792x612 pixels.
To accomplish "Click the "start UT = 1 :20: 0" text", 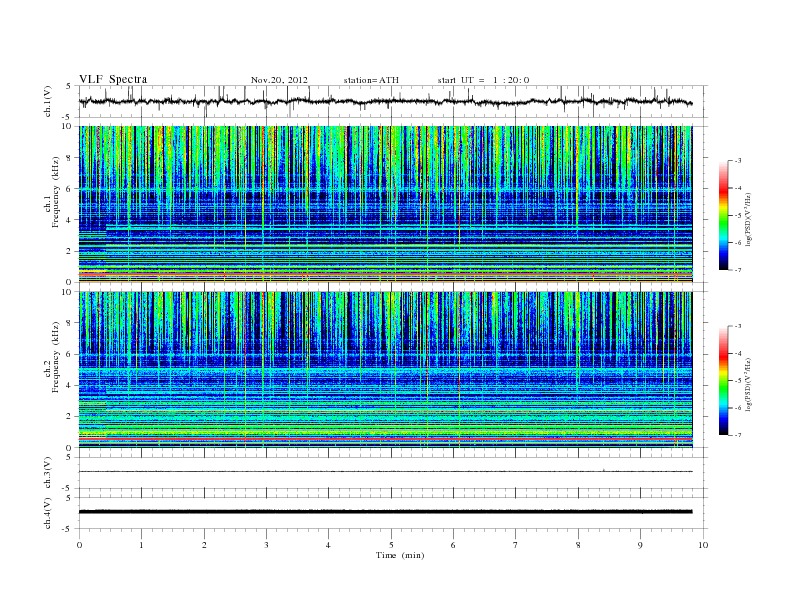I will coord(483,80).
